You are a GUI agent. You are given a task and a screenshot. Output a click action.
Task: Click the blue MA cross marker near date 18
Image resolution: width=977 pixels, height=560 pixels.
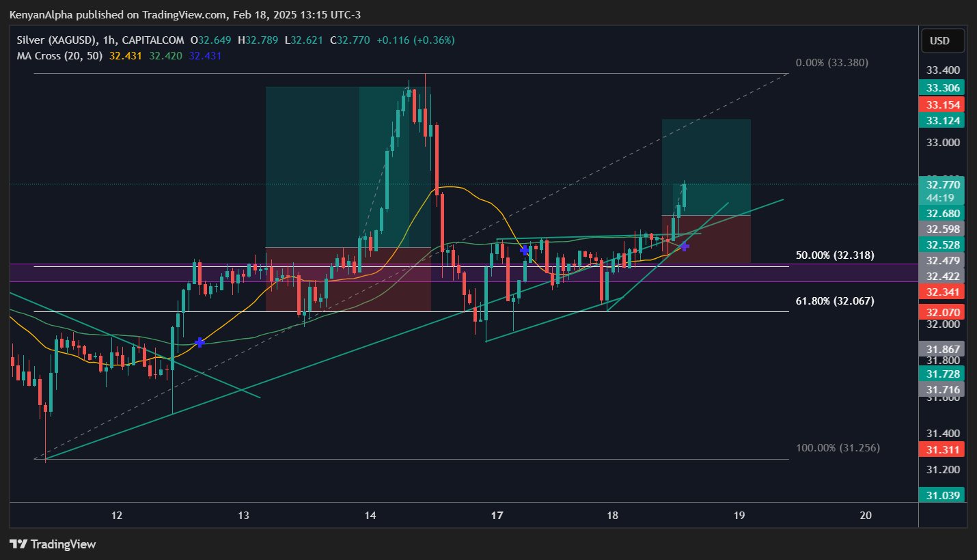685,246
